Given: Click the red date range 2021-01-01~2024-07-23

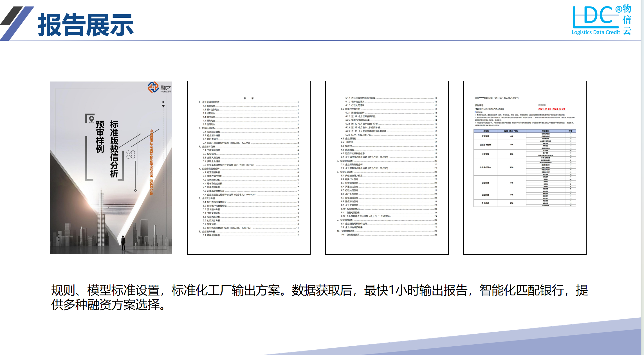Looking at the screenshot, I should point(551,109).
